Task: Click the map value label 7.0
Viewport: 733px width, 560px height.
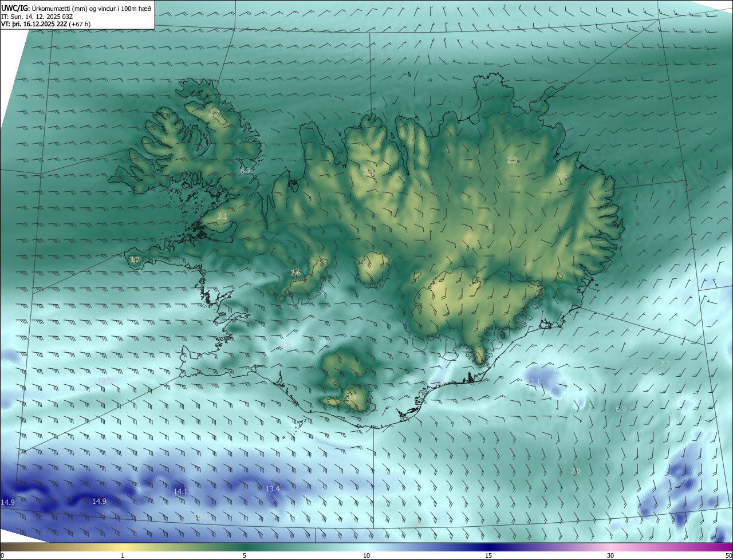Action: tap(576, 471)
